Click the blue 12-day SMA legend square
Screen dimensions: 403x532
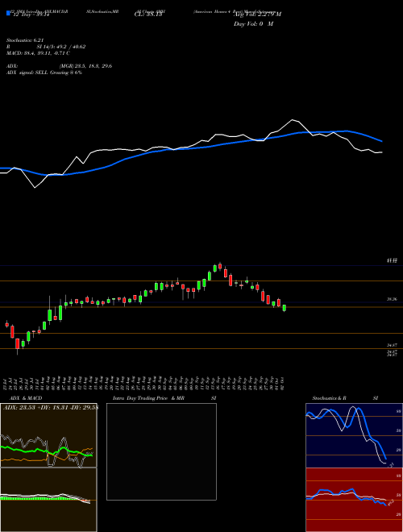click(8, 13)
